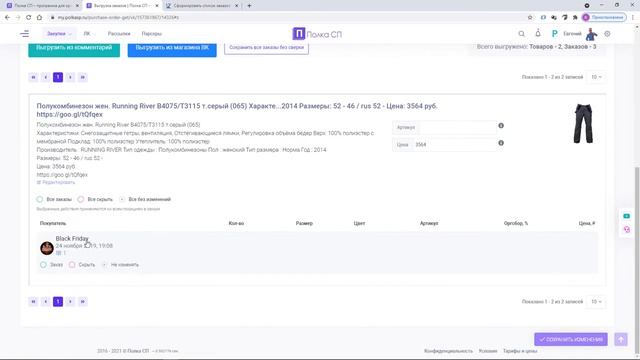This screenshot has width=640, height=360.
Task: Open page size dropdown above product card
Action: coord(596,77)
